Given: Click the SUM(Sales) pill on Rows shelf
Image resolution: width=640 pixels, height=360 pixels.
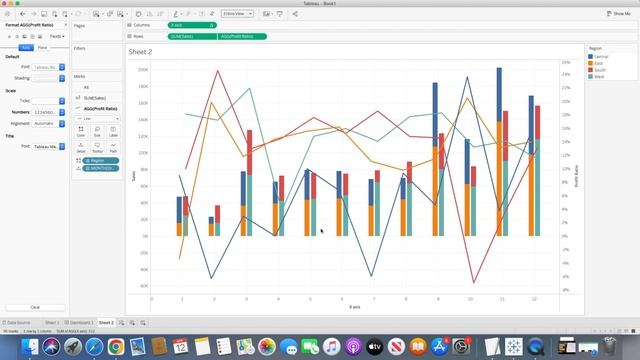Looking at the screenshot, I should (192, 36).
